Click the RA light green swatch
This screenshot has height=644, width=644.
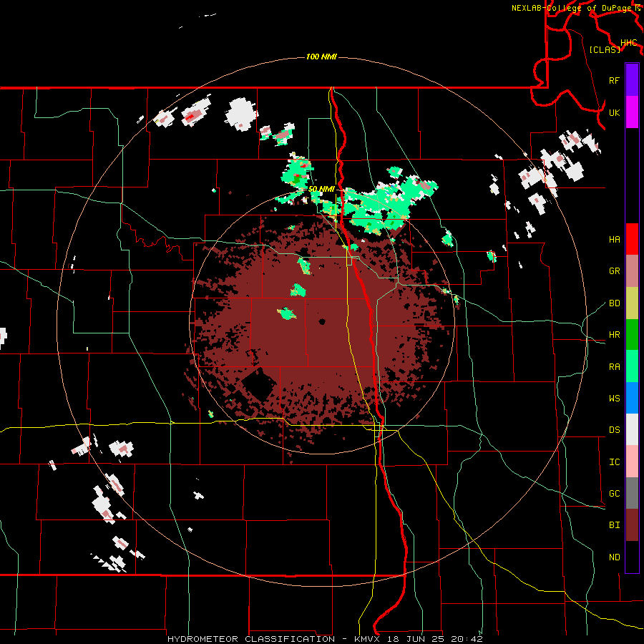(x=632, y=366)
